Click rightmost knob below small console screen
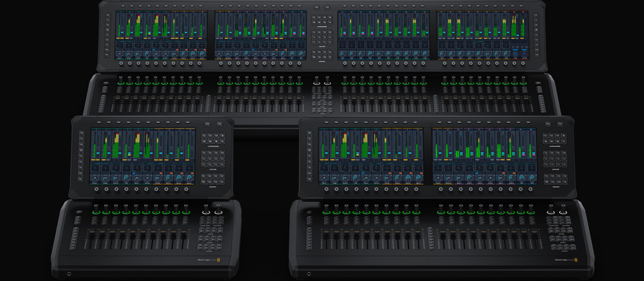 click(186, 190)
